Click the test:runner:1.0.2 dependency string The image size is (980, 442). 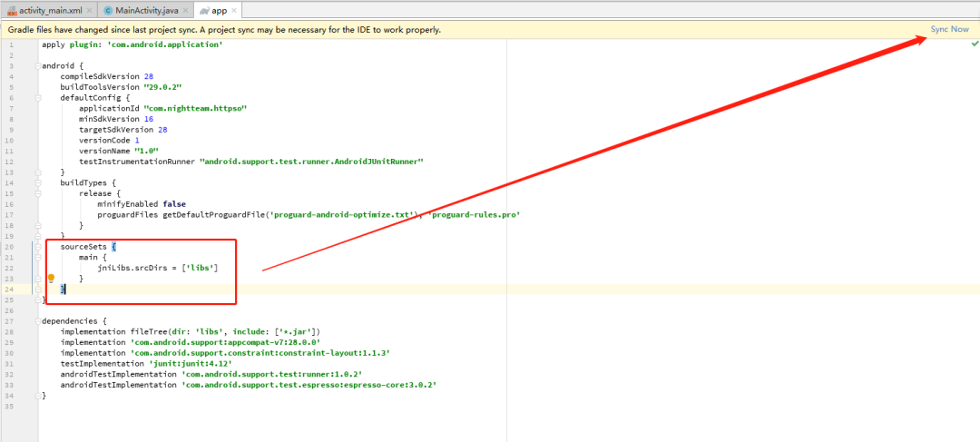coord(272,374)
